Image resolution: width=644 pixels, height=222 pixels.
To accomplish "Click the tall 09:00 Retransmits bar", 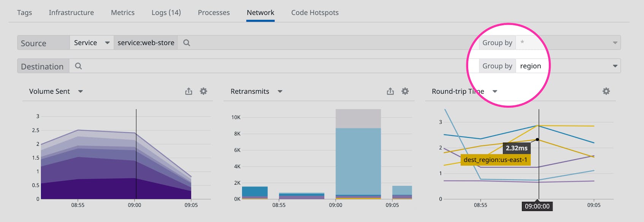I will [x=358, y=160].
